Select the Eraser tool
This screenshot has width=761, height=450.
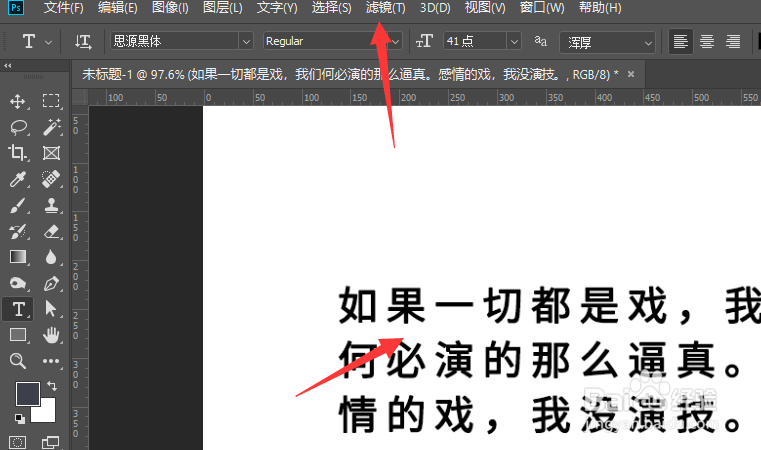[x=51, y=232]
